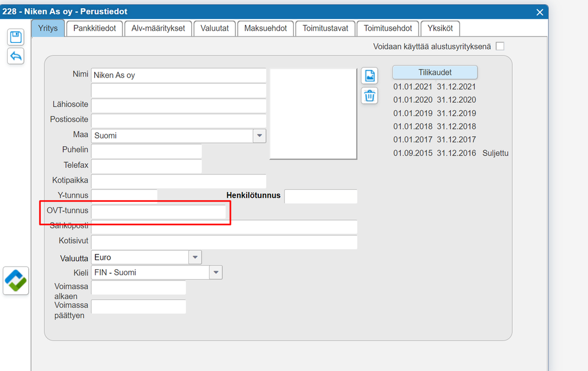The image size is (588, 371).
Task: Select fiscal period 01.01.2018 31.12.2018
Action: pyautogui.click(x=434, y=127)
